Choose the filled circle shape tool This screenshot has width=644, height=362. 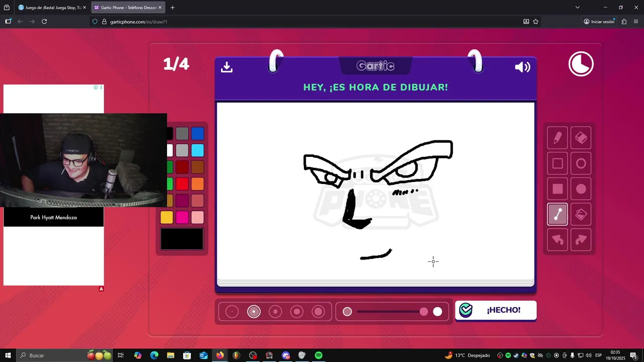pyautogui.click(x=581, y=189)
